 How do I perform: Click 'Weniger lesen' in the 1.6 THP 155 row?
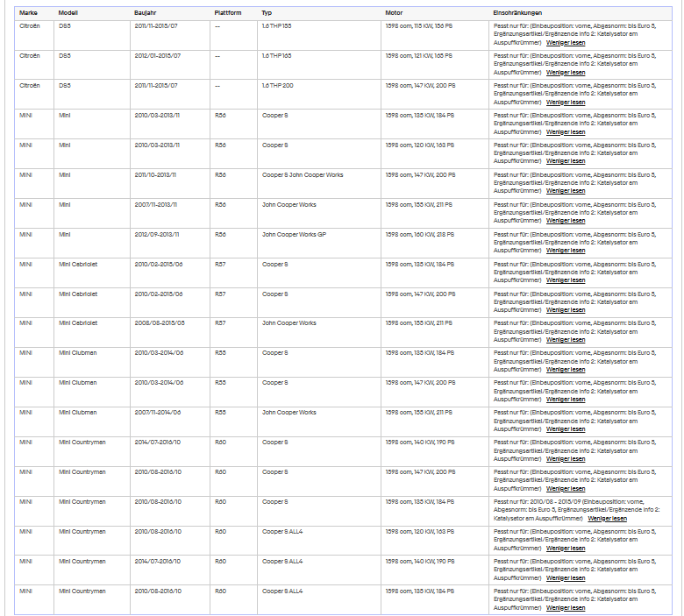566,43
